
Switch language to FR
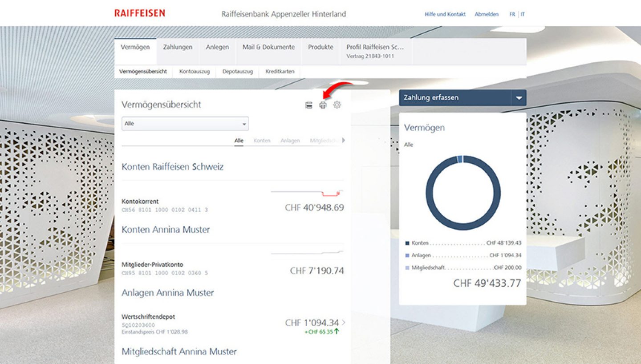pos(512,14)
